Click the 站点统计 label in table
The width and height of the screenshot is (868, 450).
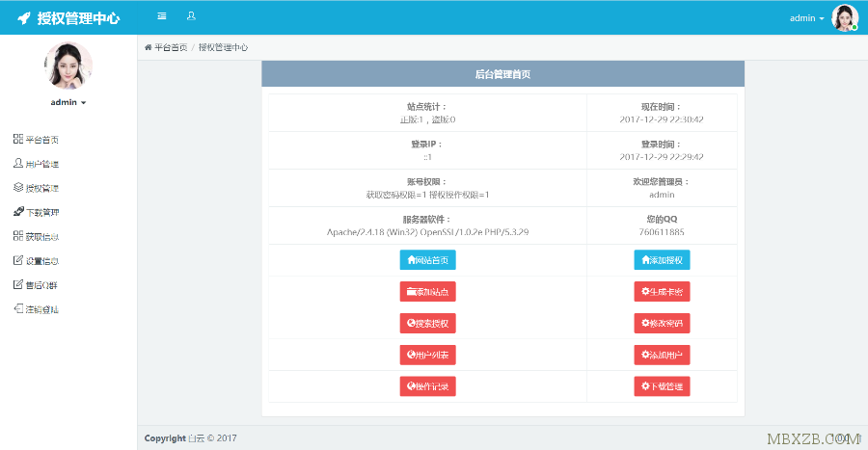tap(427, 107)
